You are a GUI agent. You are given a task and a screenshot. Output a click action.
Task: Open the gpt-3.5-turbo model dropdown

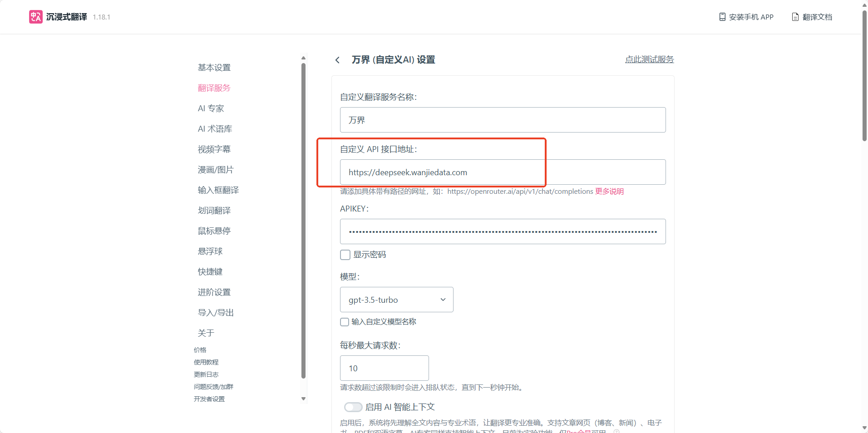(396, 300)
